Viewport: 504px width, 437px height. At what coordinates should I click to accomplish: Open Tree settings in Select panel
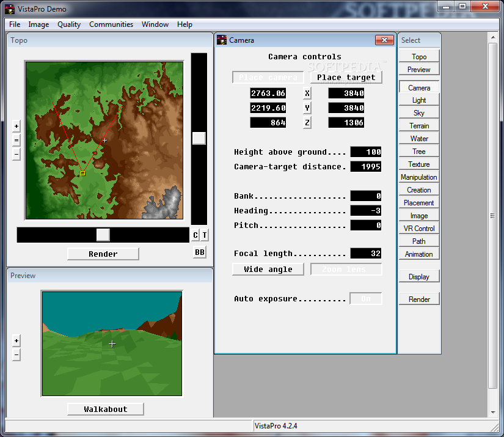point(419,152)
